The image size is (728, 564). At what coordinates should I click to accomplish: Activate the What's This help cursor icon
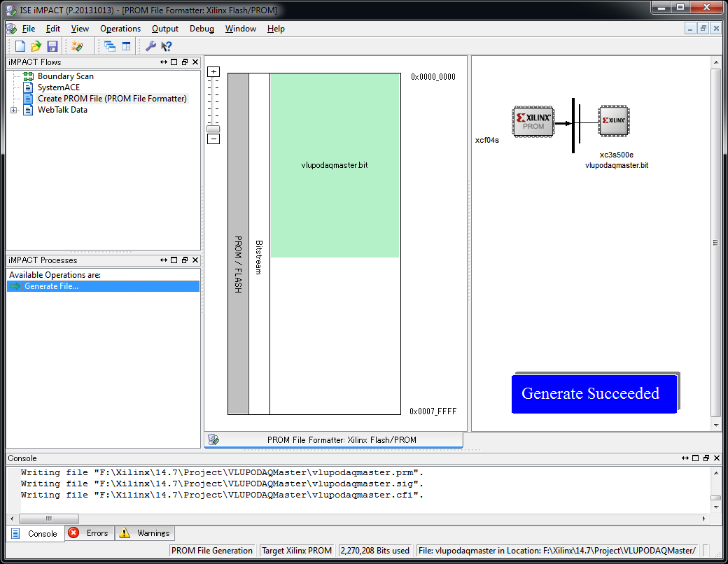click(166, 46)
